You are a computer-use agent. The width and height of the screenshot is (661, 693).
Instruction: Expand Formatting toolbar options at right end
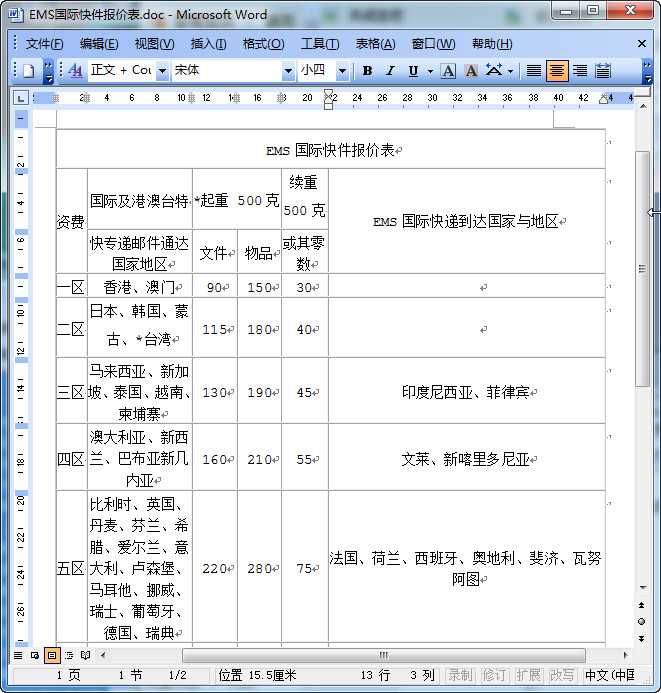coord(647,72)
